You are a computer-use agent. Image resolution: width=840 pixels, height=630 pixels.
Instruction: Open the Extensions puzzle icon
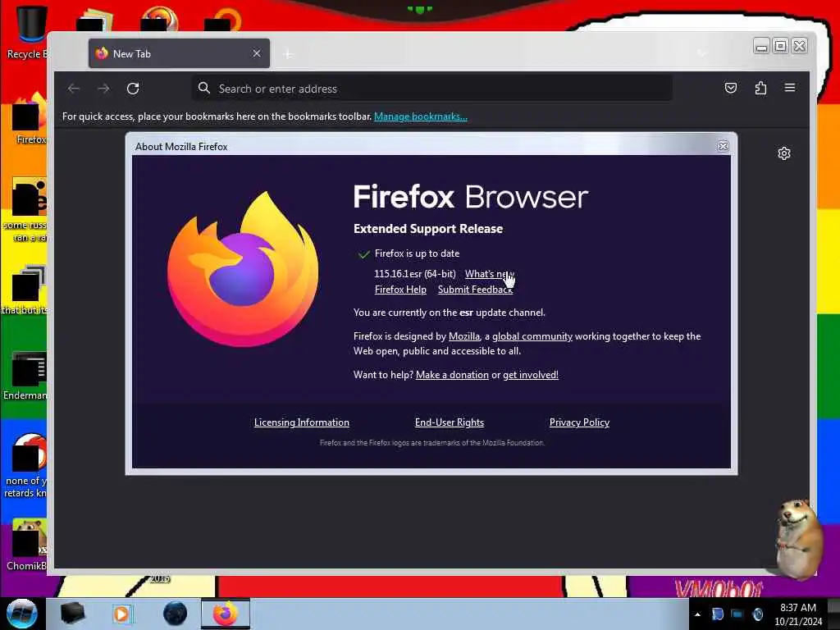[x=760, y=88]
